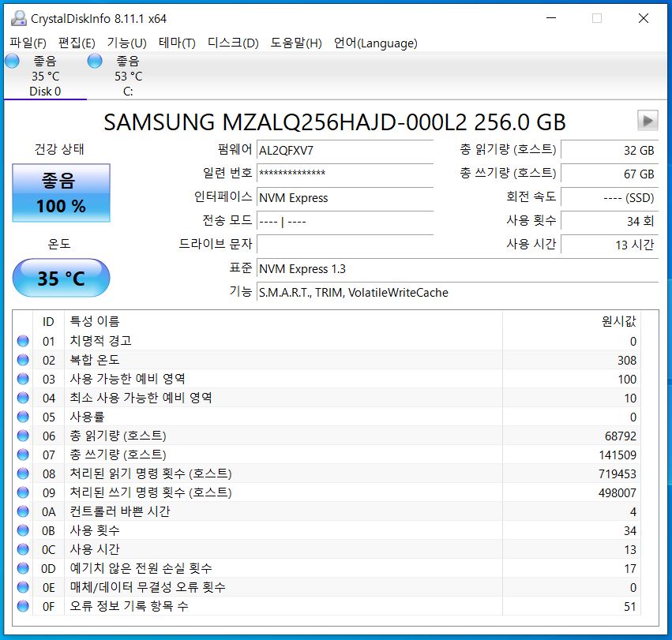
Task: Click the CrystalDiskInfo title bar app icon
Action: tap(18, 18)
